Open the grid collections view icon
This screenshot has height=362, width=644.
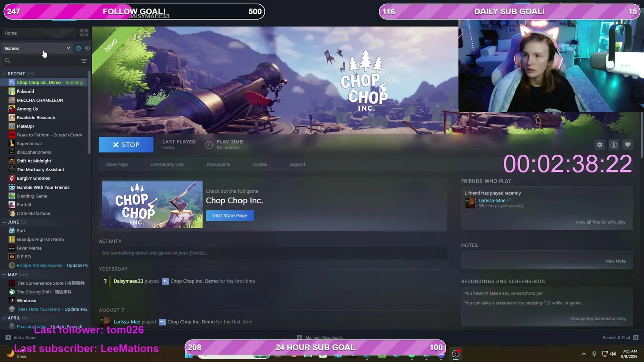click(x=84, y=33)
